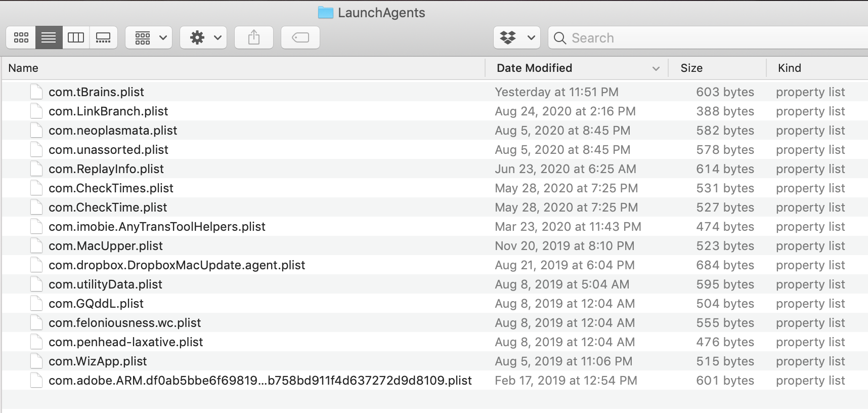Click the Edit Tags button
The height and width of the screenshot is (413, 868).
coord(300,37)
